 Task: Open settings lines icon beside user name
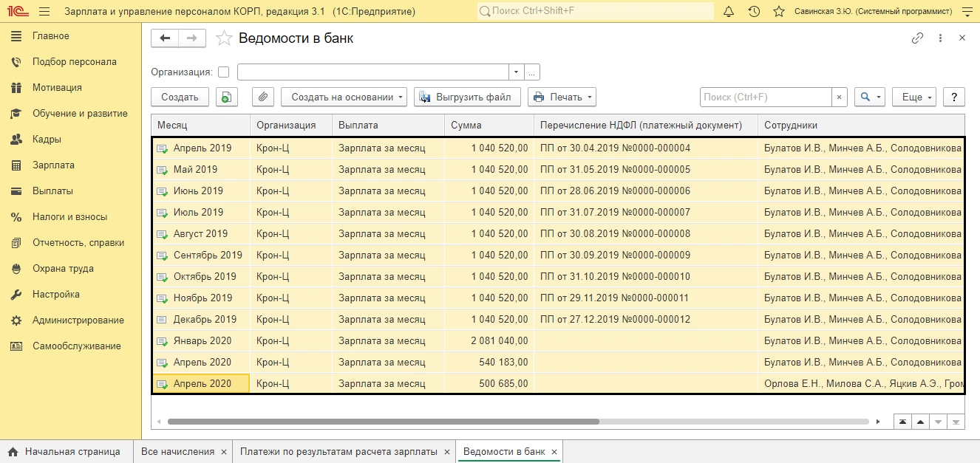967,11
